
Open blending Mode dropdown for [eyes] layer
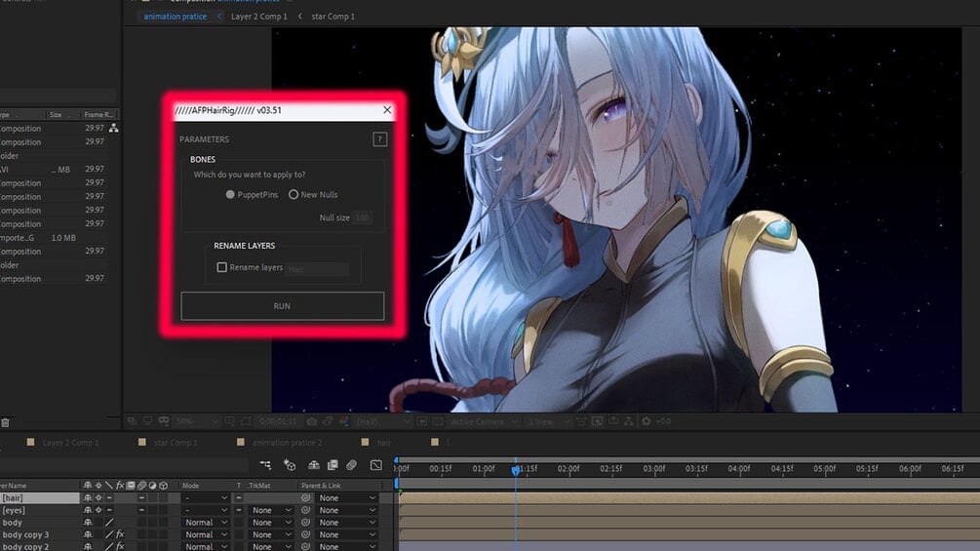(x=206, y=510)
